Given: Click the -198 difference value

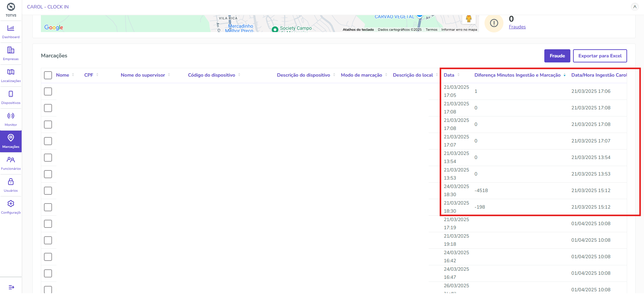Looking at the screenshot, I should point(480,207).
